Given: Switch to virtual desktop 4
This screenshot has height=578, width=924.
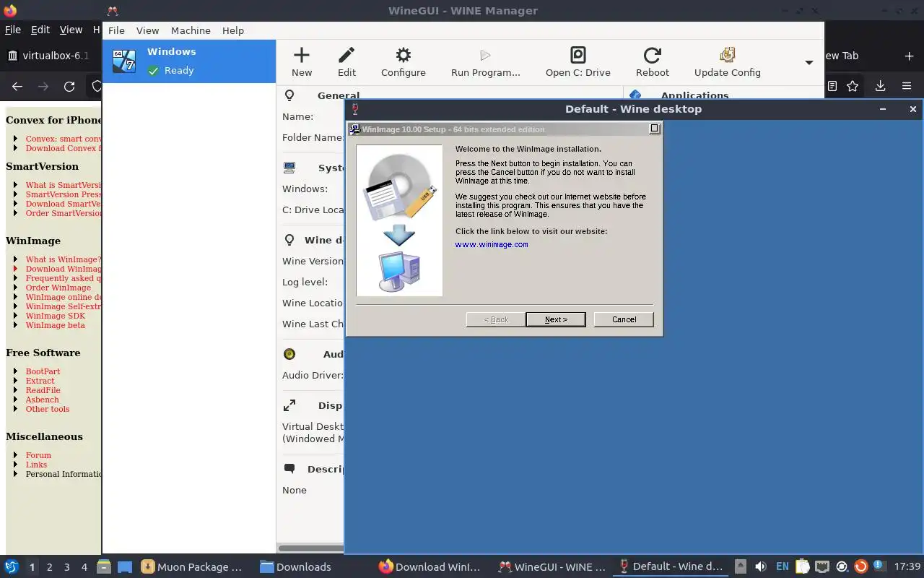Looking at the screenshot, I should 84,567.
